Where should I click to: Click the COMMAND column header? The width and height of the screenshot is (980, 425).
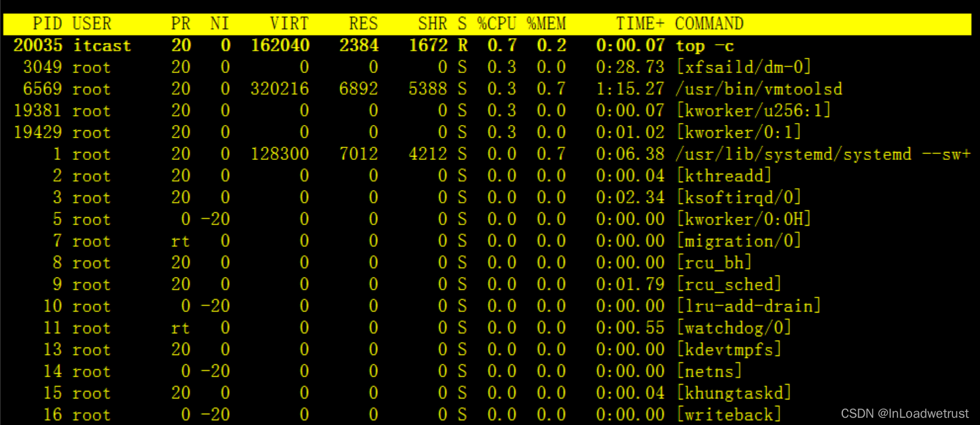point(709,24)
